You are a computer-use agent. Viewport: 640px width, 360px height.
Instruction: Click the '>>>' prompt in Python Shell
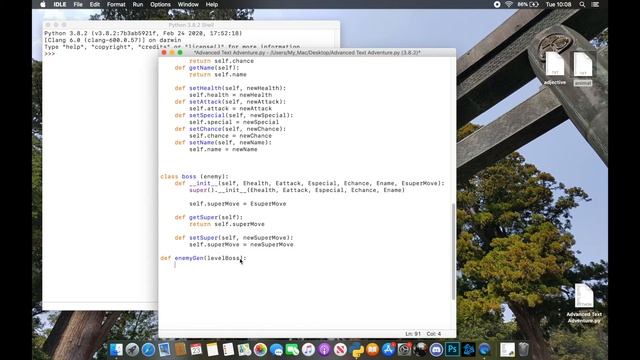49,54
